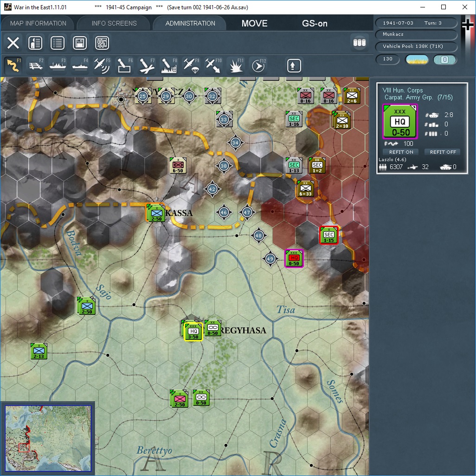Select the SEC 1=2 brown counter

317,165
